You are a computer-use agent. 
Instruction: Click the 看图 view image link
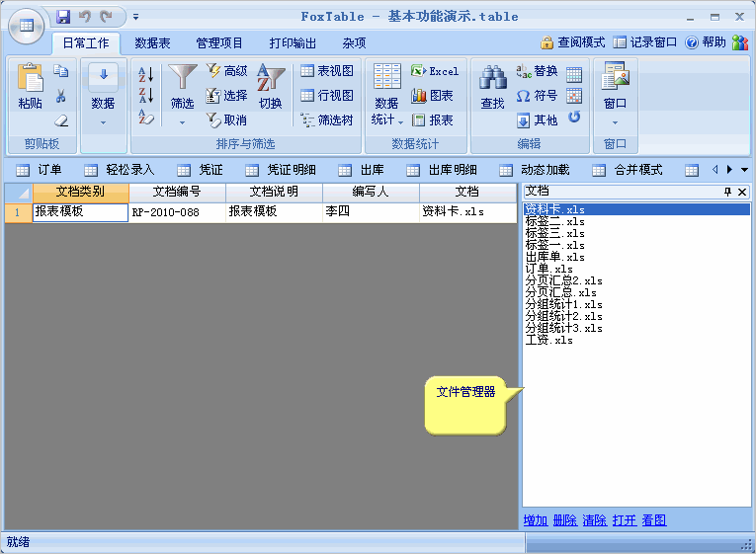tap(654, 520)
